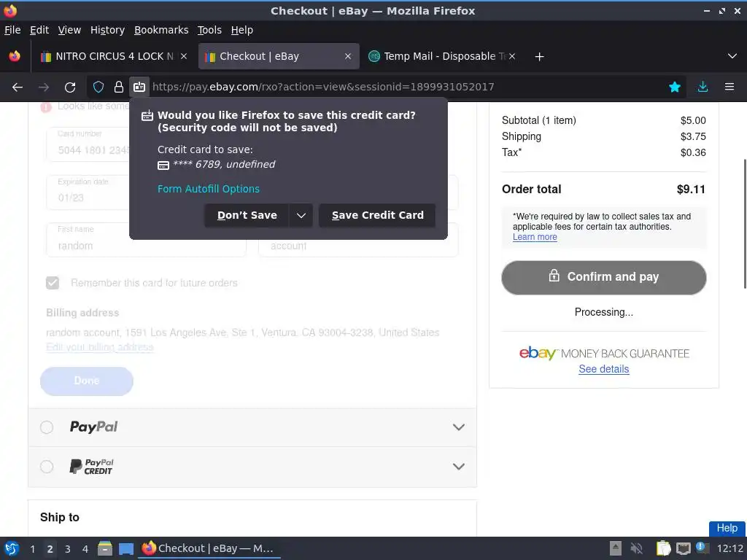Viewport: 747px width, 560px height.
Task: Open the Firefox hamburger menu
Action: [729, 87]
